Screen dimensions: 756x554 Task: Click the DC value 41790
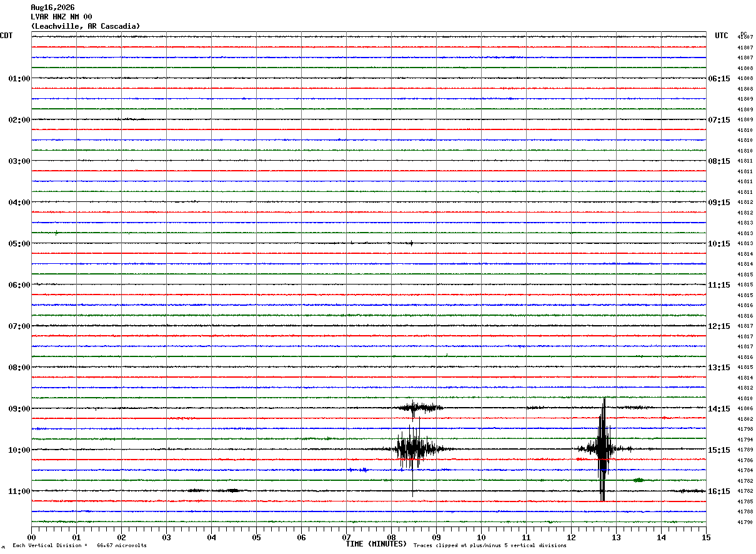point(745,522)
